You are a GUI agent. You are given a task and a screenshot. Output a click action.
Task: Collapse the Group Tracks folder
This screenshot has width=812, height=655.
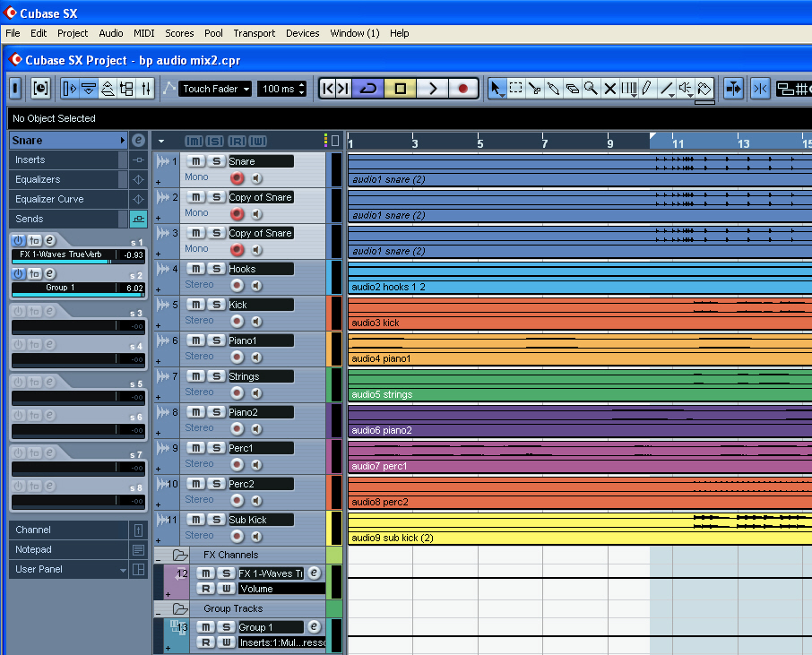pyautogui.click(x=160, y=613)
